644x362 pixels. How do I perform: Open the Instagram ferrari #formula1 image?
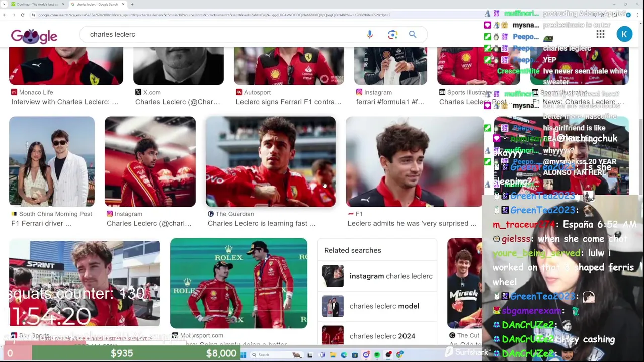pyautogui.click(x=390, y=66)
